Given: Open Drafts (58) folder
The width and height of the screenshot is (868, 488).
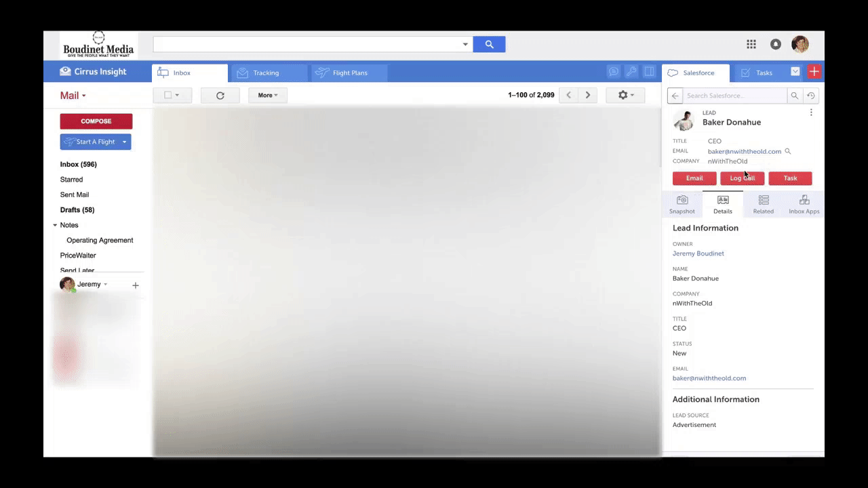Looking at the screenshot, I should coord(77,210).
